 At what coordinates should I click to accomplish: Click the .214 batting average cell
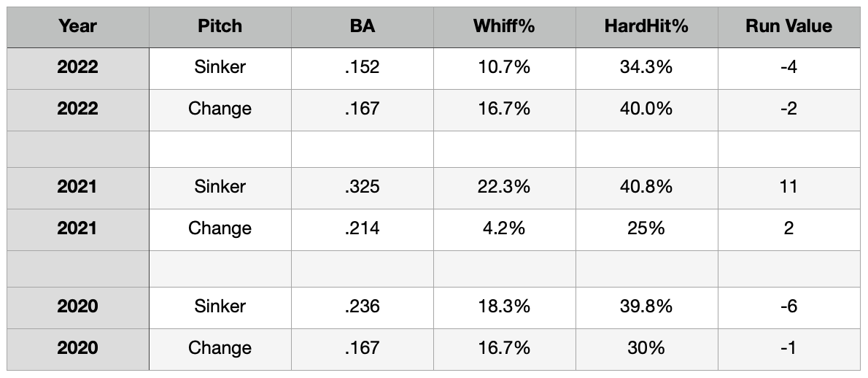coord(363,228)
